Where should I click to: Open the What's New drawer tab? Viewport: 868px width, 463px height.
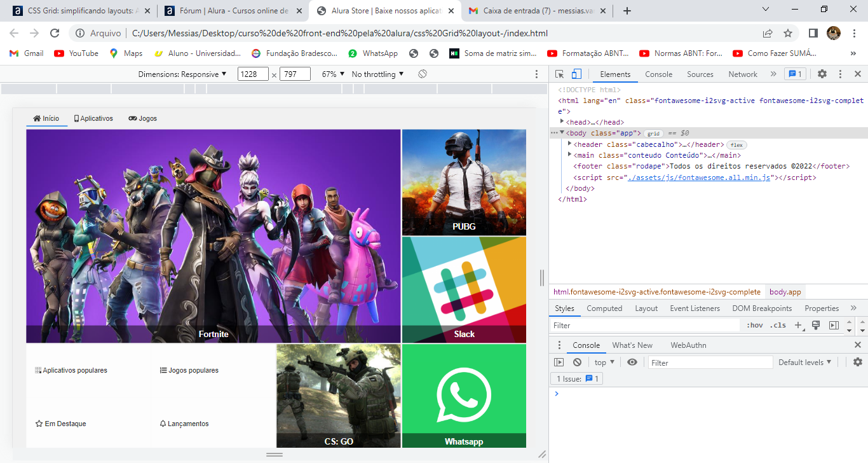(632, 345)
